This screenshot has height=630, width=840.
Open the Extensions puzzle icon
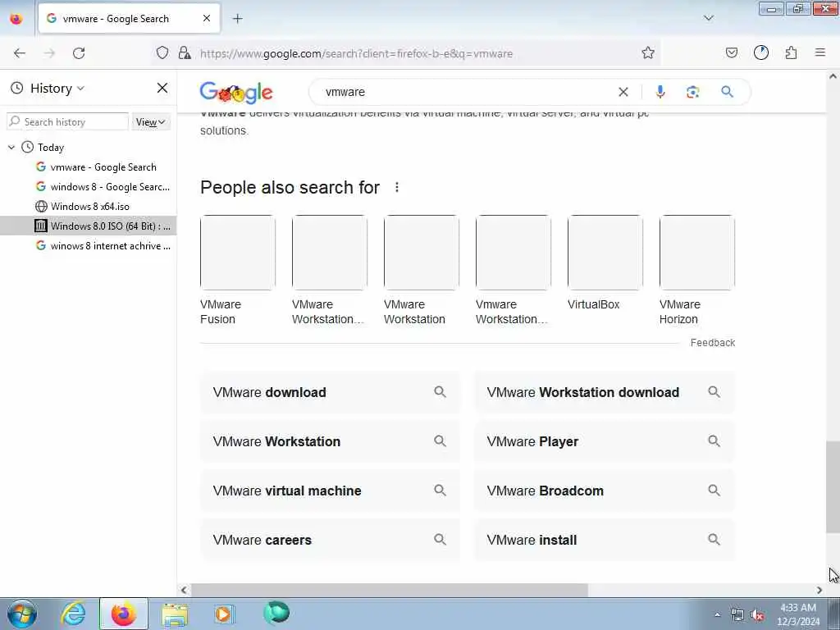pos(791,52)
